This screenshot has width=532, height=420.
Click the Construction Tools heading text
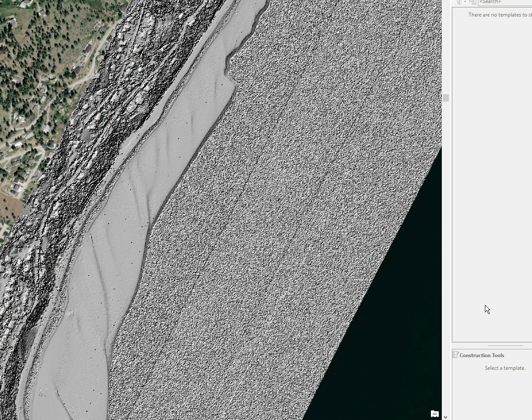pyautogui.click(x=481, y=355)
